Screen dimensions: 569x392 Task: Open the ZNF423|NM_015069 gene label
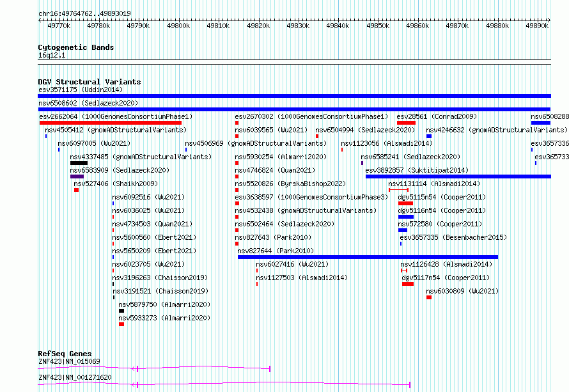coord(69,361)
